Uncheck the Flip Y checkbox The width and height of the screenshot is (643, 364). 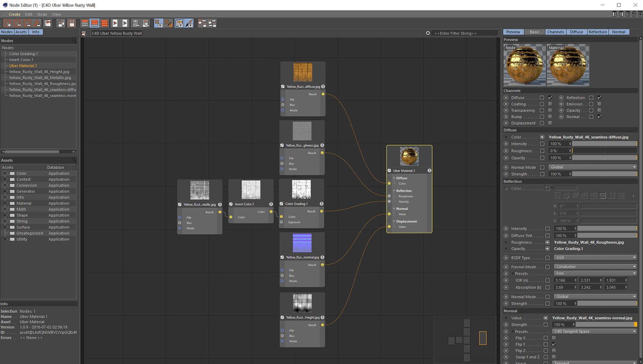point(554,344)
